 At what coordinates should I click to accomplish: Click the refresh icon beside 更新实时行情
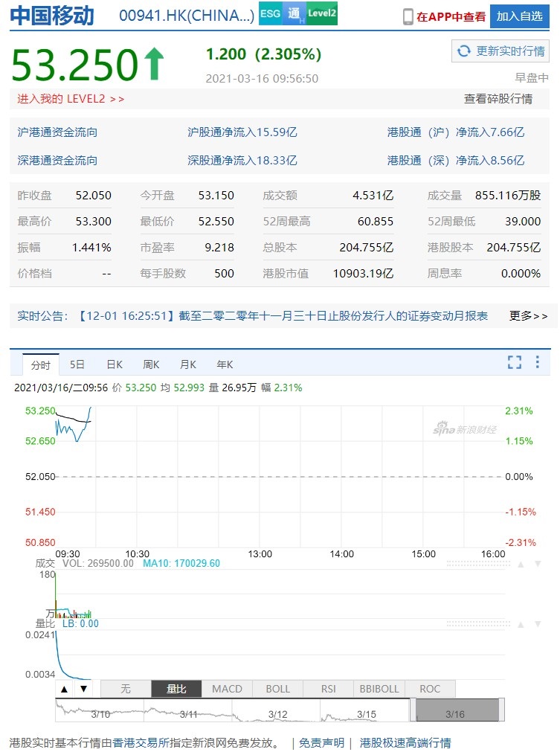coord(464,51)
